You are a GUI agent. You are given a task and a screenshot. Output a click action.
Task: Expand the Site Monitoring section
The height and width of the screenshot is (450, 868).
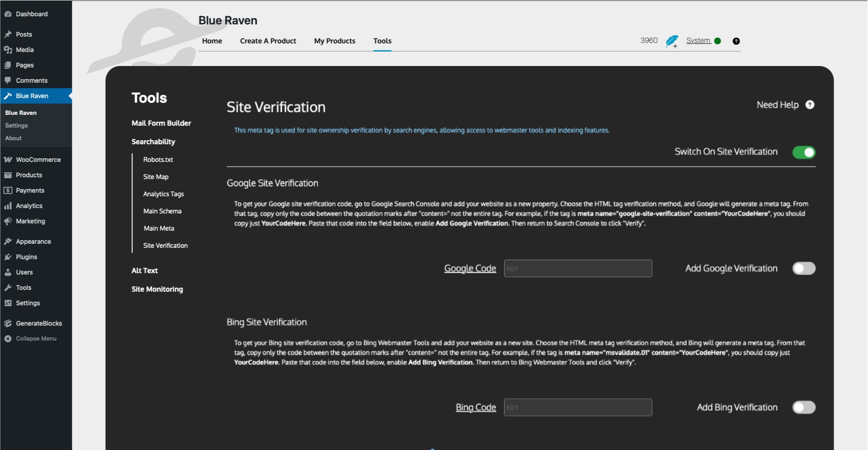click(x=157, y=289)
